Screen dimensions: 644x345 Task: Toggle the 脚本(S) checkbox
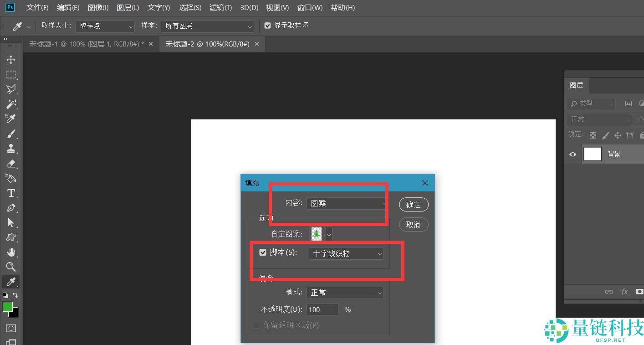click(x=263, y=252)
